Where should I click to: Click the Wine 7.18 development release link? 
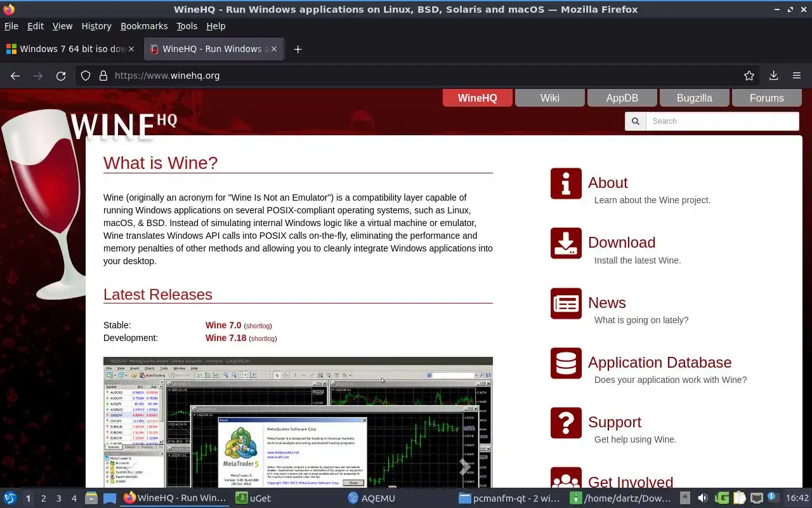click(x=226, y=338)
